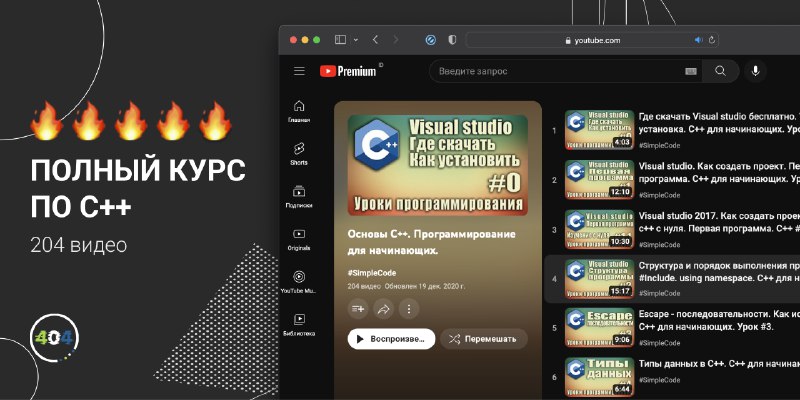Open Originals in the sidebar
800x400 pixels.
299,239
